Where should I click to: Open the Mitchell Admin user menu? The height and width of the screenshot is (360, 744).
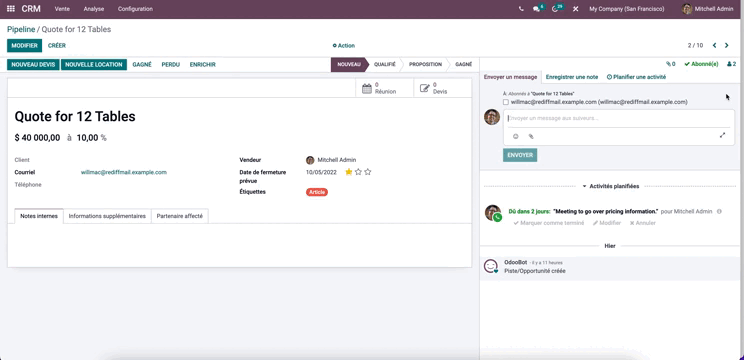pyautogui.click(x=707, y=9)
